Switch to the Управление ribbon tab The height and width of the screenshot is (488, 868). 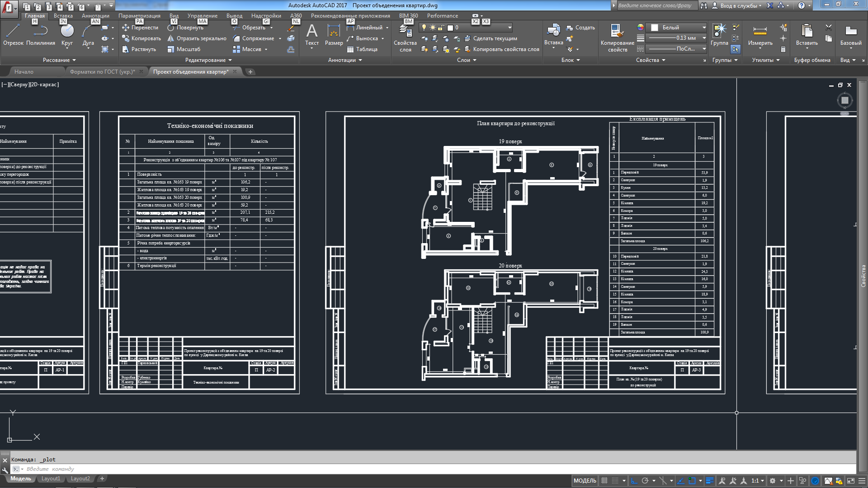coord(203,16)
